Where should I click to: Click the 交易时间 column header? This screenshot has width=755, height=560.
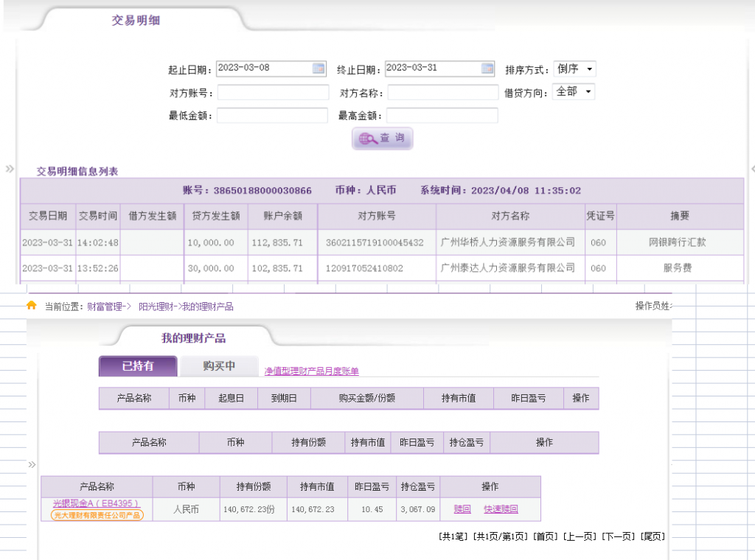(x=98, y=216)
